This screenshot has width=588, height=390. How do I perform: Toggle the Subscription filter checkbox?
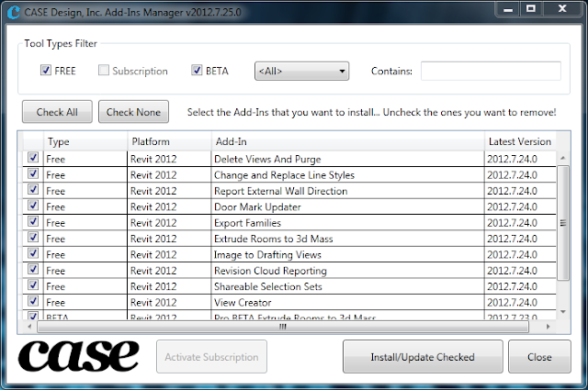point(104,70)
